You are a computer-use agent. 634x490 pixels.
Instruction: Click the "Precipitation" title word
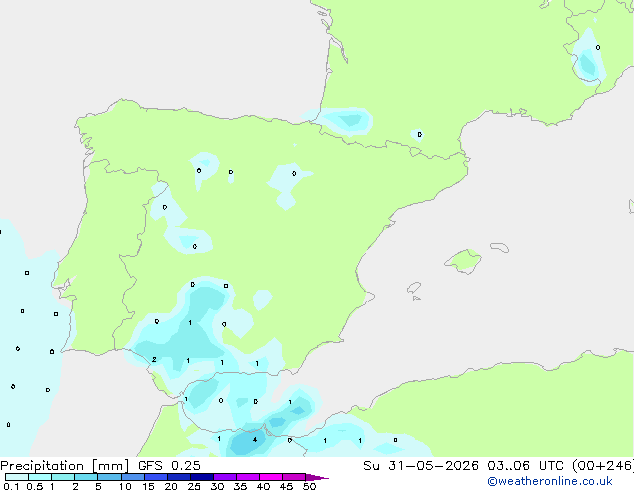tap(42, 466)
